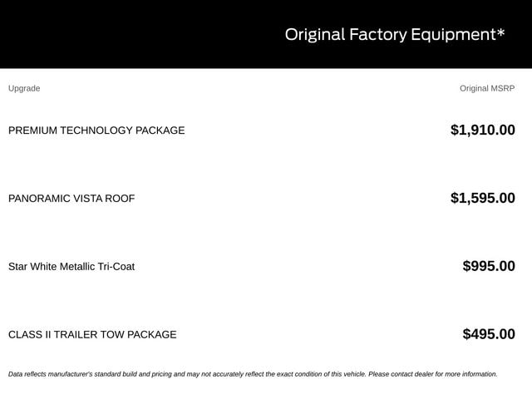
Task: Click the Original Factory Equipment heading
Action: pos(395,35)
